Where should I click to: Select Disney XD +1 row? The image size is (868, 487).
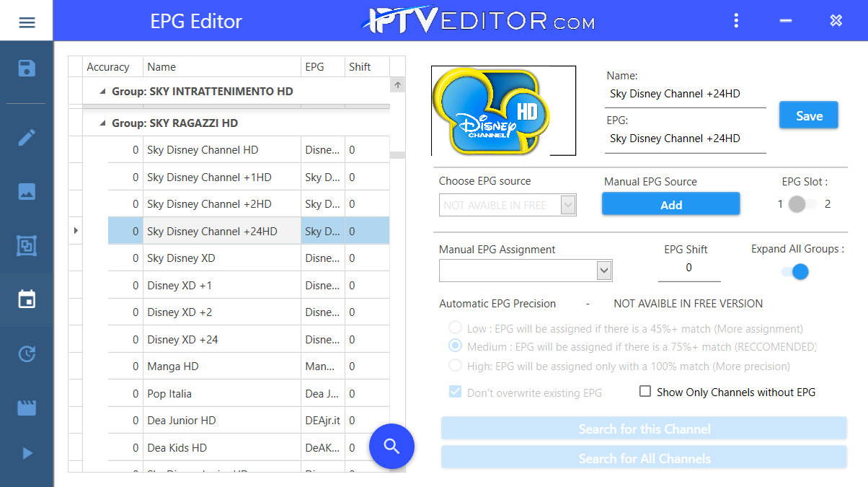pos(249,285)
